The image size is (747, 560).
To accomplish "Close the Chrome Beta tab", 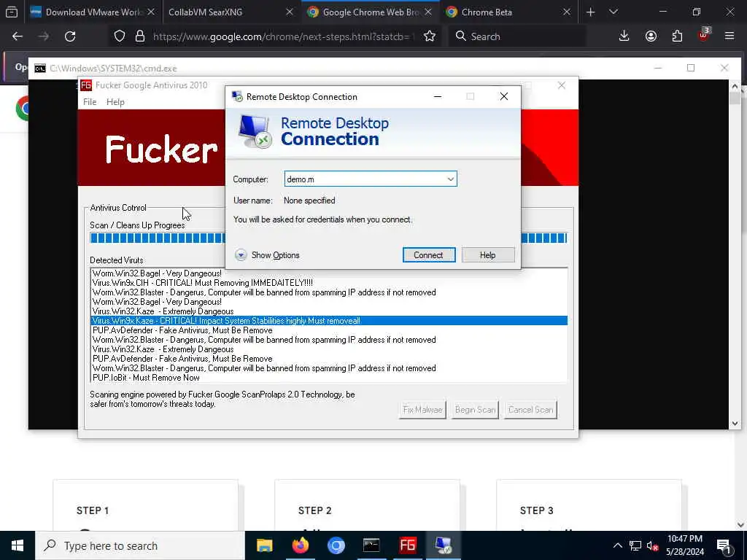I will pos(566,12).
